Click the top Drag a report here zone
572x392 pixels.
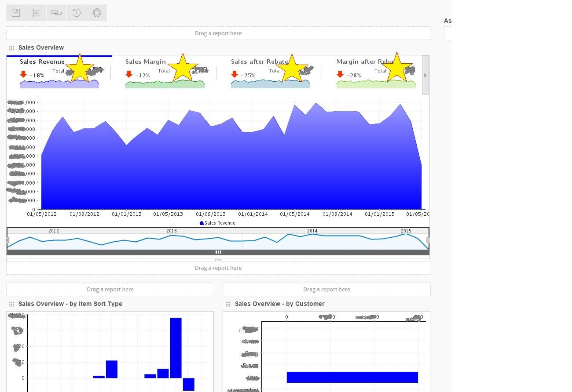(218, 33)
